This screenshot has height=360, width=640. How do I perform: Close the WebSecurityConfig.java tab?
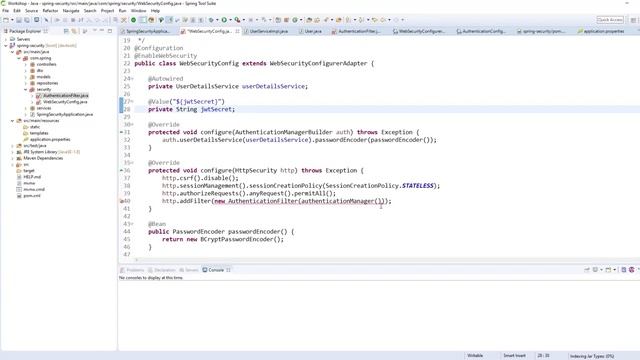[x=237, y=31]
